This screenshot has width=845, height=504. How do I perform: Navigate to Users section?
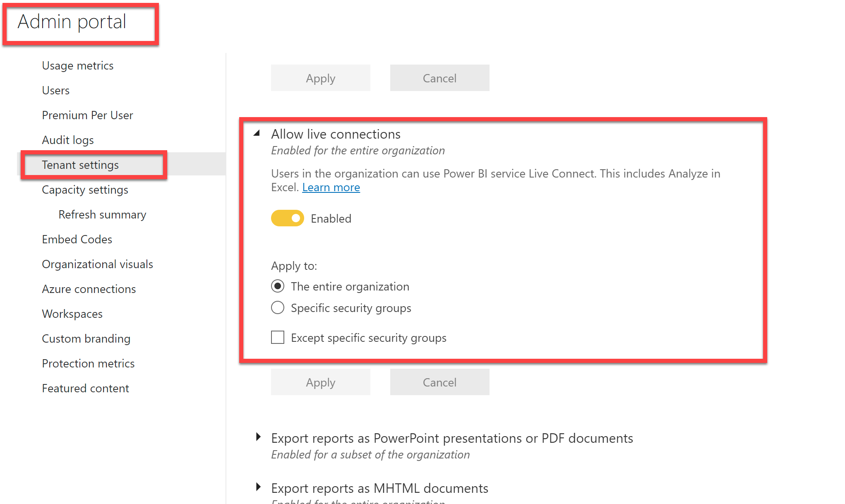tap(55, 90)
